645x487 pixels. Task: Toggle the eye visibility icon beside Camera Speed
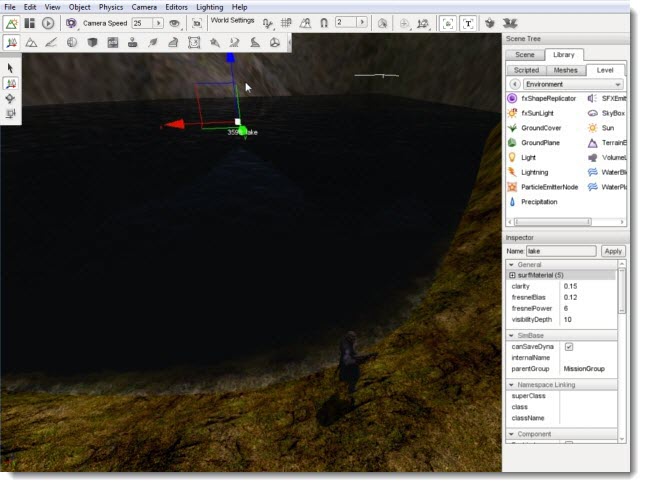(x=174, y=23)
